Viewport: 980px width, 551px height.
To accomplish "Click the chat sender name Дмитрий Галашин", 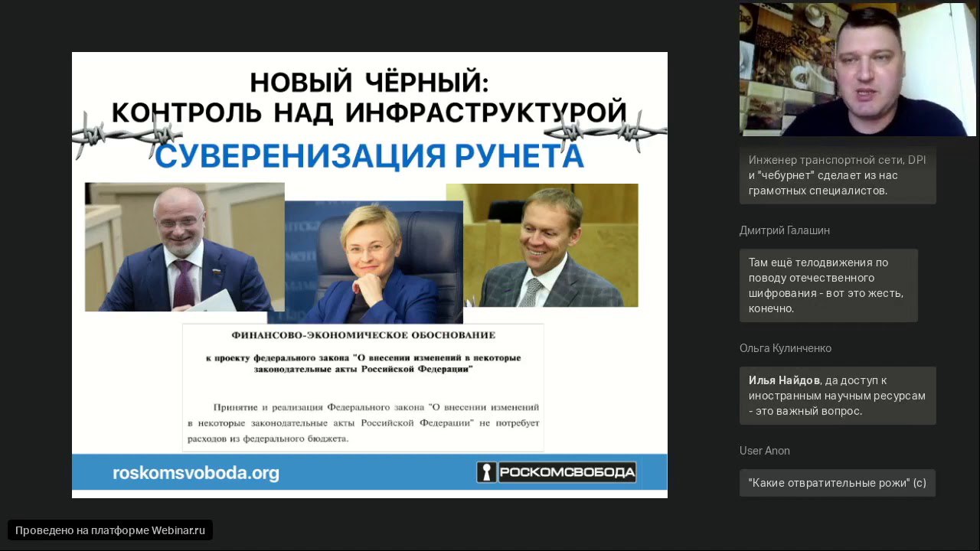I will coord(785,230).
